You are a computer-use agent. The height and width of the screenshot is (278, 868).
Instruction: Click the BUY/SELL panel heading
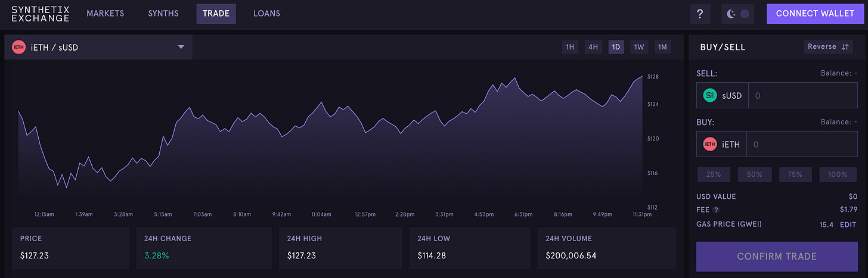pyautogui.click(x=723, y=47)
